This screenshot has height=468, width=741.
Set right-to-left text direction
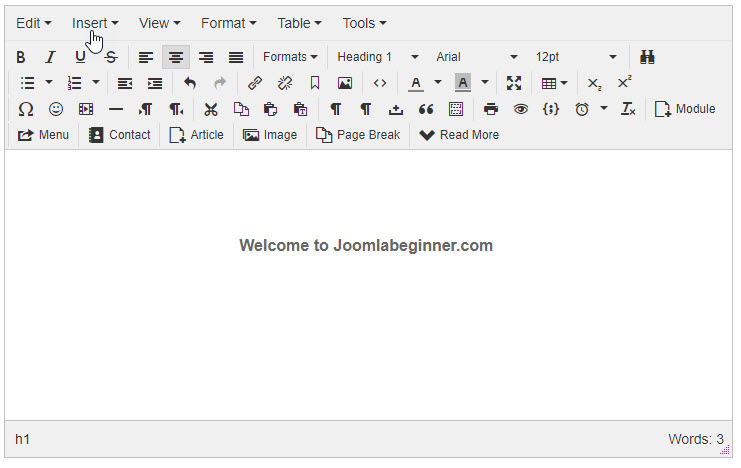[x=176, y=109]
